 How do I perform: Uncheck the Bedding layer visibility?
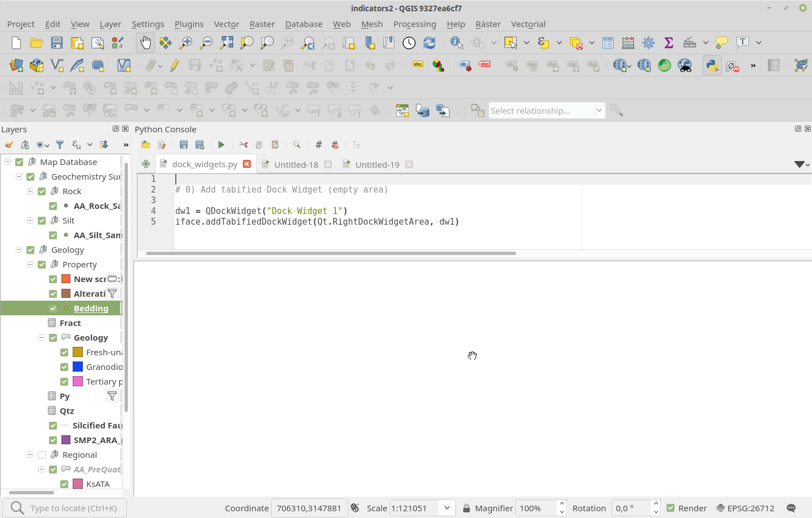[x=53, y=309]
